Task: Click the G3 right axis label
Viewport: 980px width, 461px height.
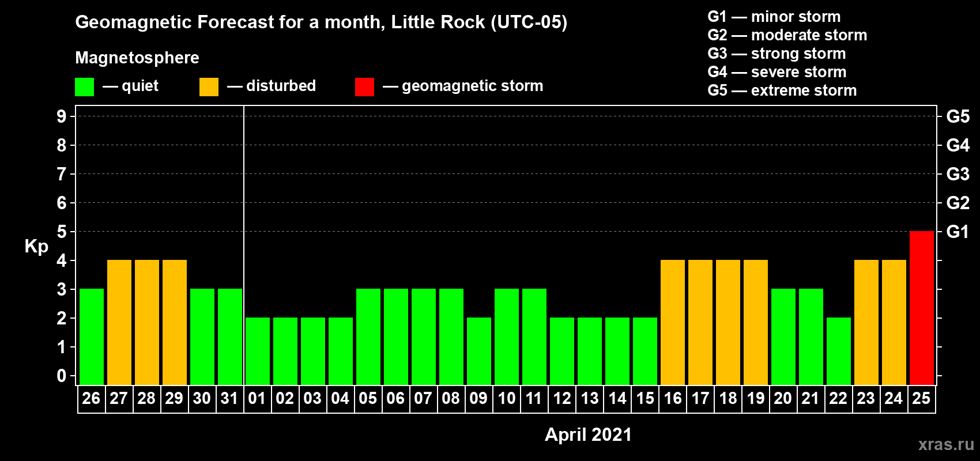Action: [958, 174]
